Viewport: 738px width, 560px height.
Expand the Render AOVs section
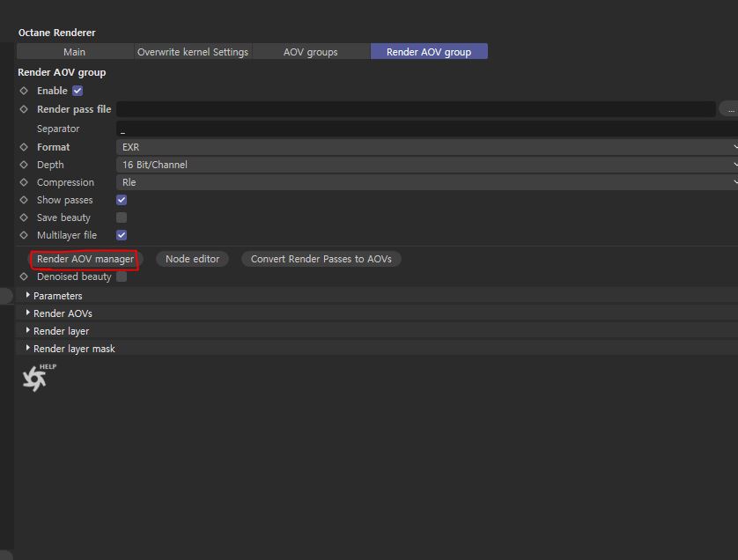point(377,313)
